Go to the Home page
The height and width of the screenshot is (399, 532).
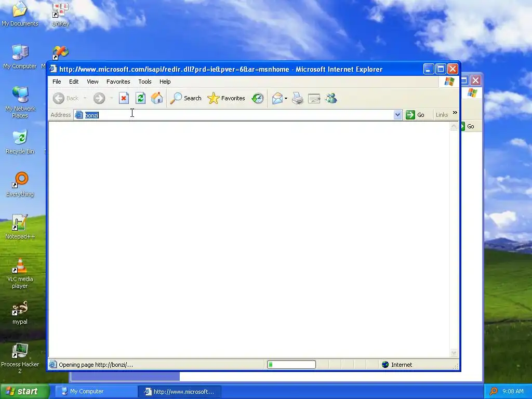pos(157,98)
